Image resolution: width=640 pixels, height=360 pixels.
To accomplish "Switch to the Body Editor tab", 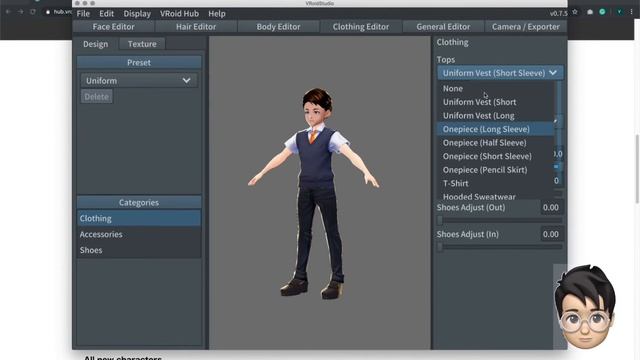I will [278, 27].
